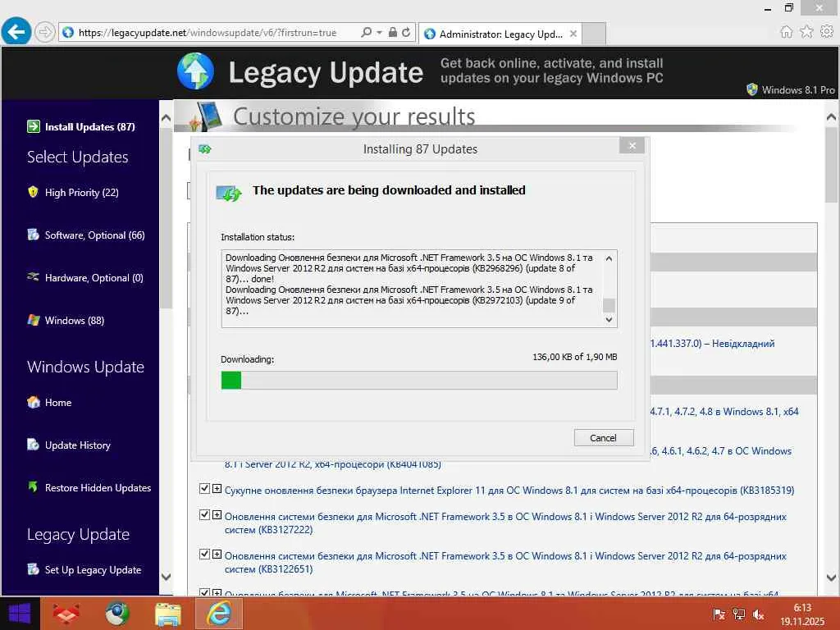Image resolution: width=840 pixels, height=630 pixels.
Task: Open address bar dropdown arrow
Action: (379, 32)
